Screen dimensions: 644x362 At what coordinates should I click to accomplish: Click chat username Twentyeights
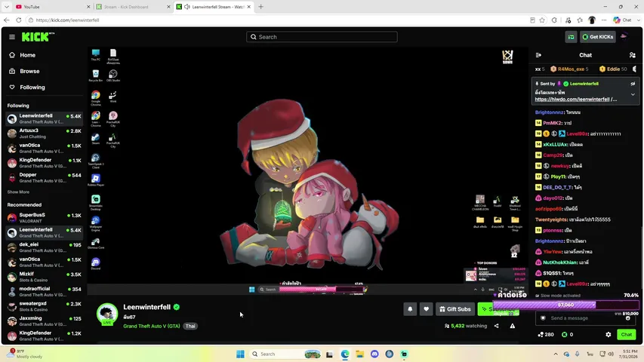point(551,219)
